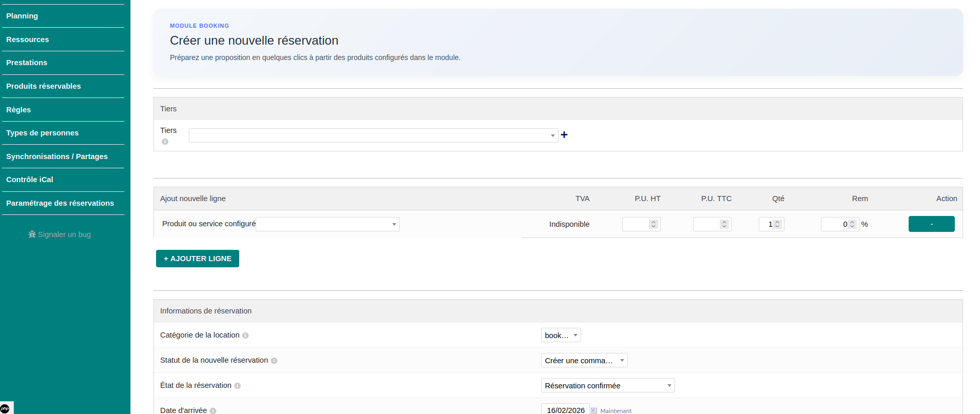Viewport: 980px width, 414px height.
Task: Expand Statut de la nouvelle réservation dropdown
Action: click(584, 361)
